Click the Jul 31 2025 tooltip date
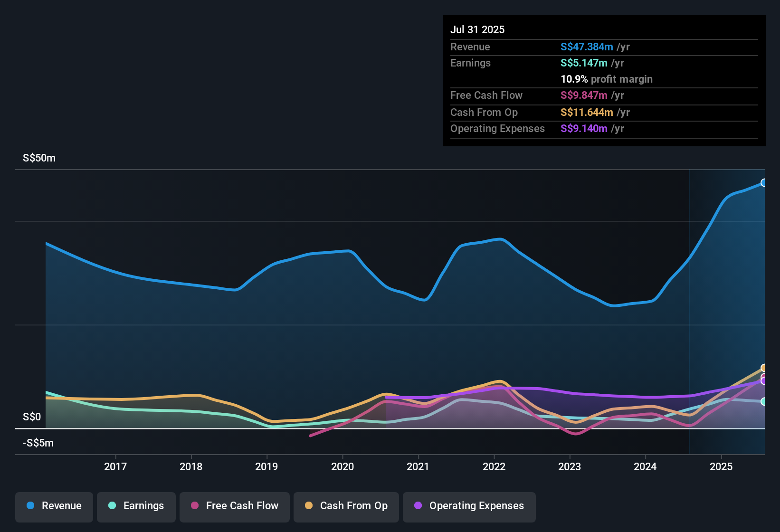The width and height of the screenshot is (780, 532). [x=477, y=29]
